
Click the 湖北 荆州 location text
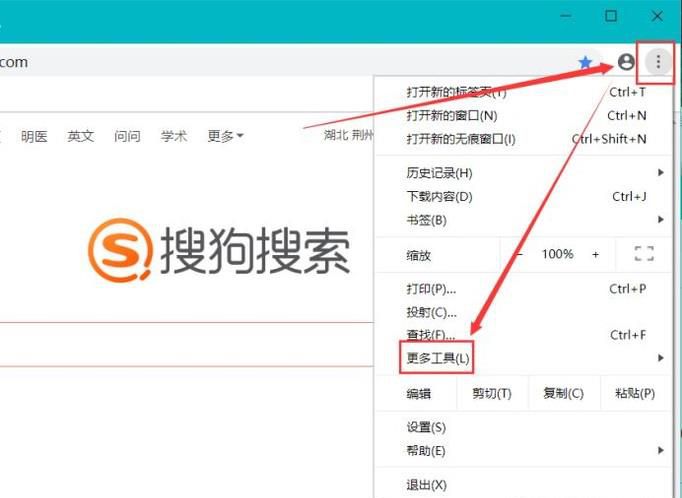pos(348,135)
